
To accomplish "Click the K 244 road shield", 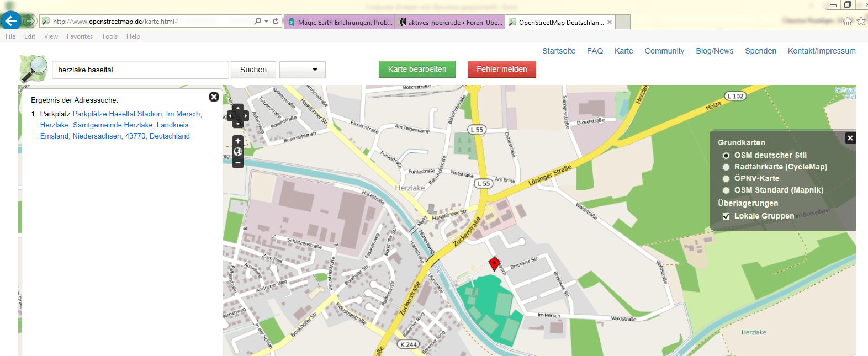I will click(409, 344).
